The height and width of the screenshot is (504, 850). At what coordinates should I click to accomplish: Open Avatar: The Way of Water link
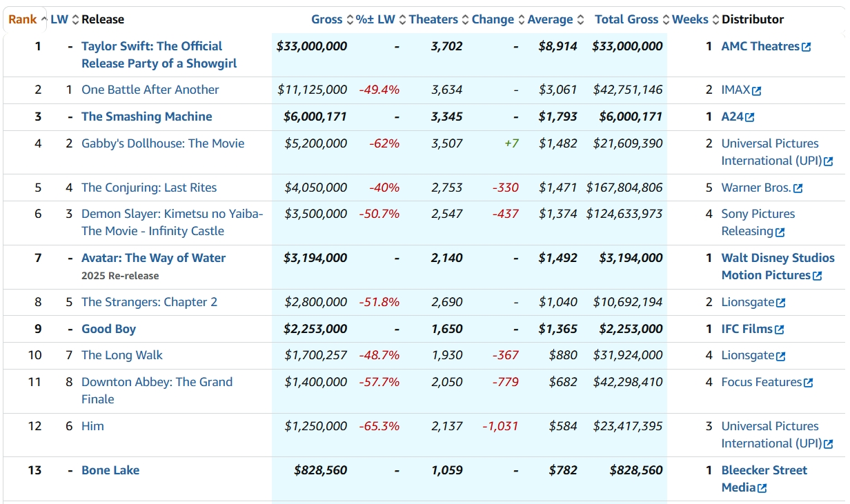[x=153, y=258]
